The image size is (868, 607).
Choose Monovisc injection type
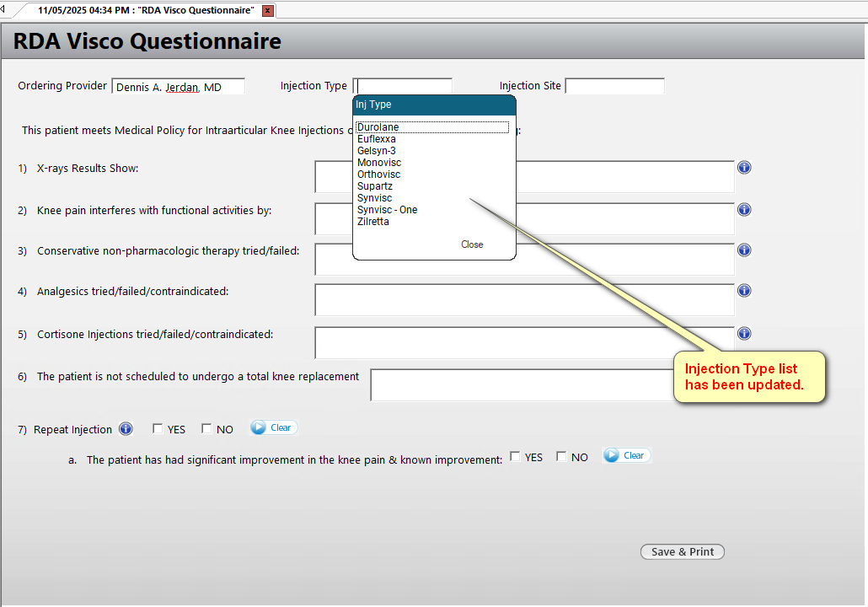379,162
